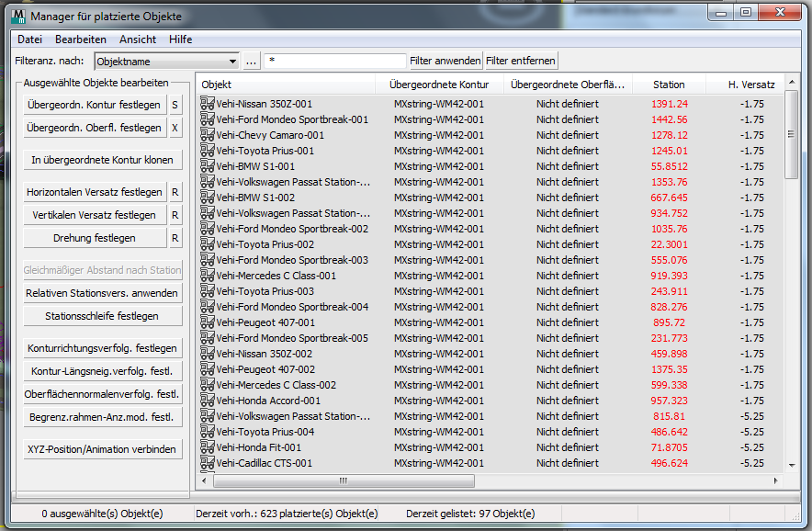The width and height of the screenshot is (812, 531).
Task: Click vehicle icon of Vehi-Toyota Prius-001 row
Action: click(208, 151)
